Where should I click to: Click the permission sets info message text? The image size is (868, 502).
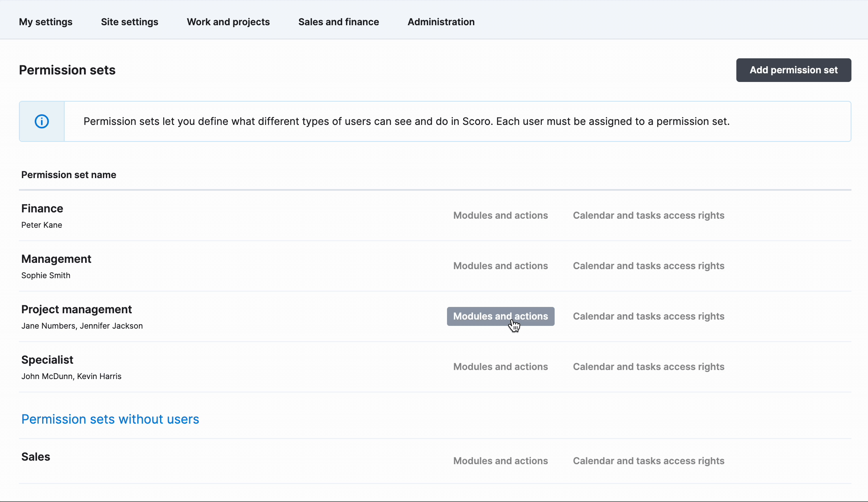(406, 121)
